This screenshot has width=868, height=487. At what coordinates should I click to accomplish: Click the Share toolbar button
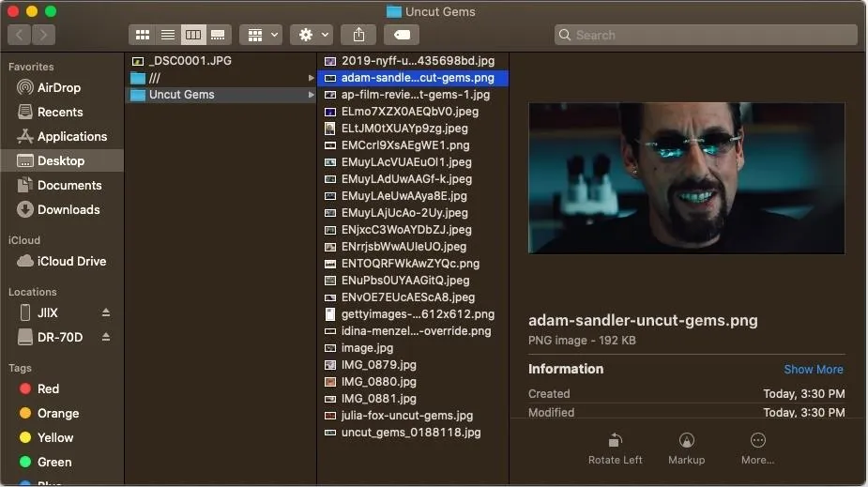point(358,35)
